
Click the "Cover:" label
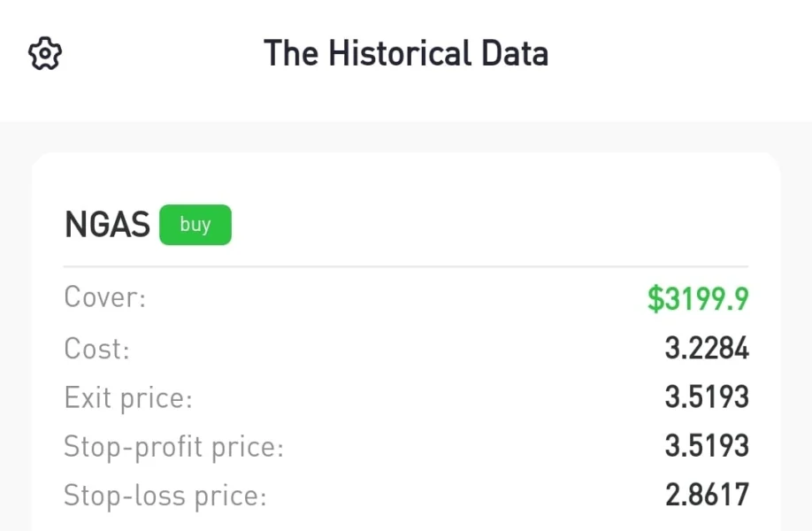pos(104,297)
